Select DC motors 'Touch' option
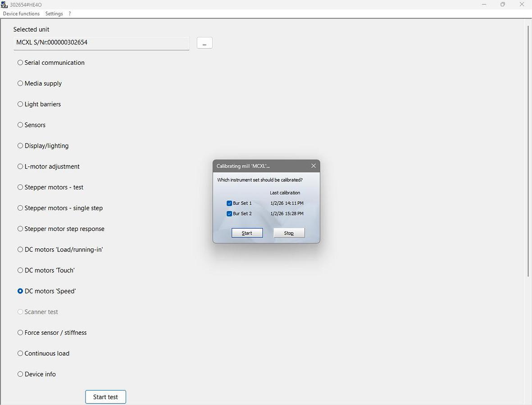This screenshot has height=405, width=532. [20, 270]
